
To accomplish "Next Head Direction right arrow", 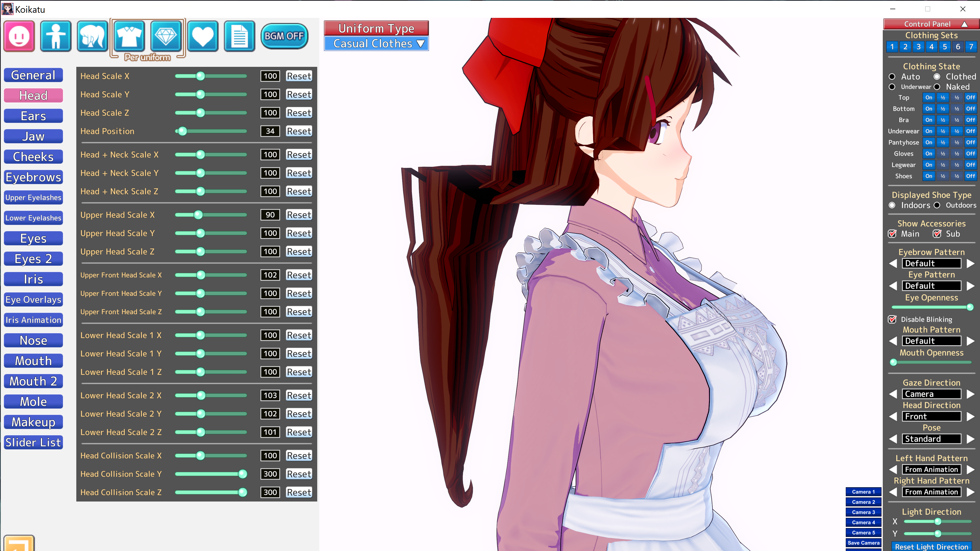I will pyautogui.click(x=971, y=416).
